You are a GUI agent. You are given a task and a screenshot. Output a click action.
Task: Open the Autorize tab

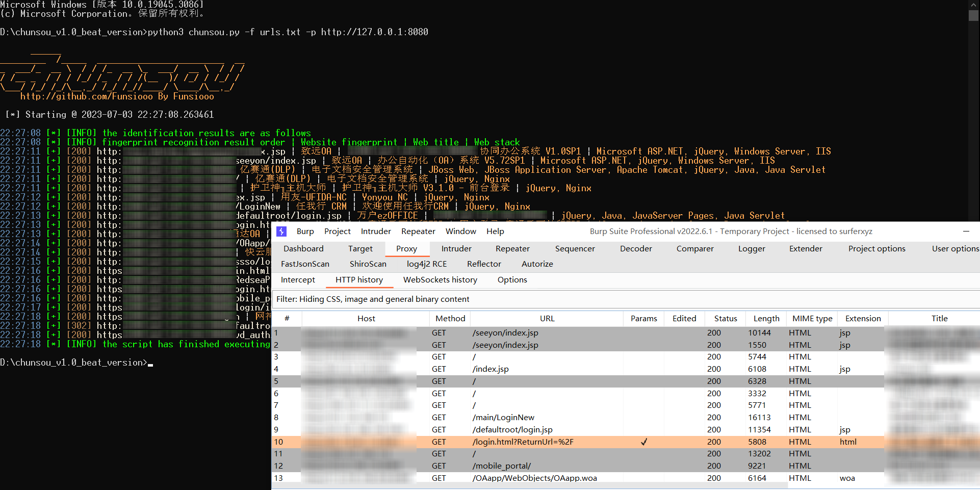pyautogui.click(x=537, y=264)
